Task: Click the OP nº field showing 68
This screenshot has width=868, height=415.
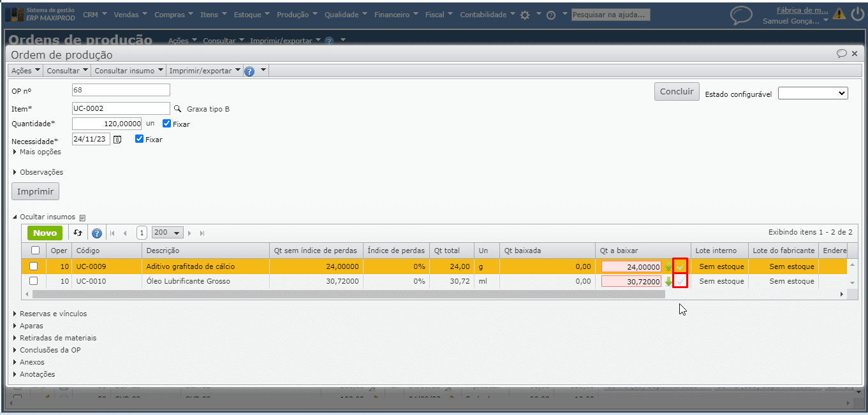Action: (x=121, y=90)
